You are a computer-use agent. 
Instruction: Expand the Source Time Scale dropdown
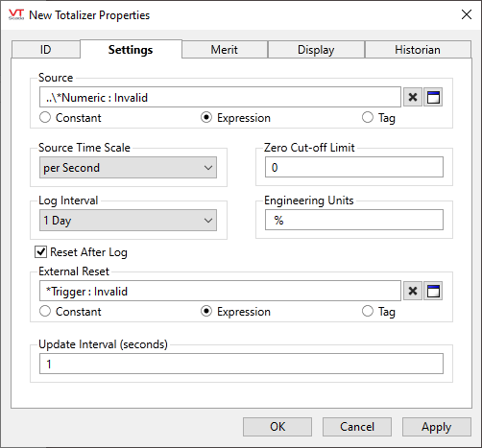pyautogui.click(x=128, y=168)
